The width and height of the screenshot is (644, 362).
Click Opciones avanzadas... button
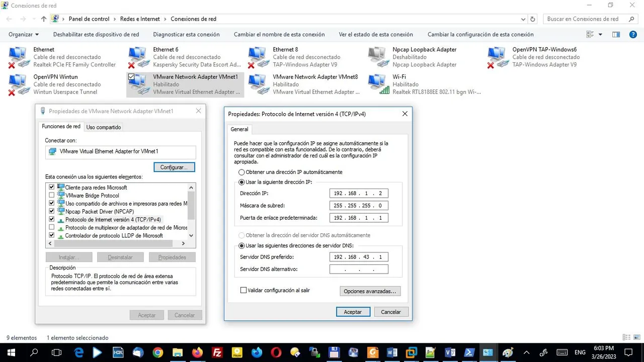pos(370,291)
